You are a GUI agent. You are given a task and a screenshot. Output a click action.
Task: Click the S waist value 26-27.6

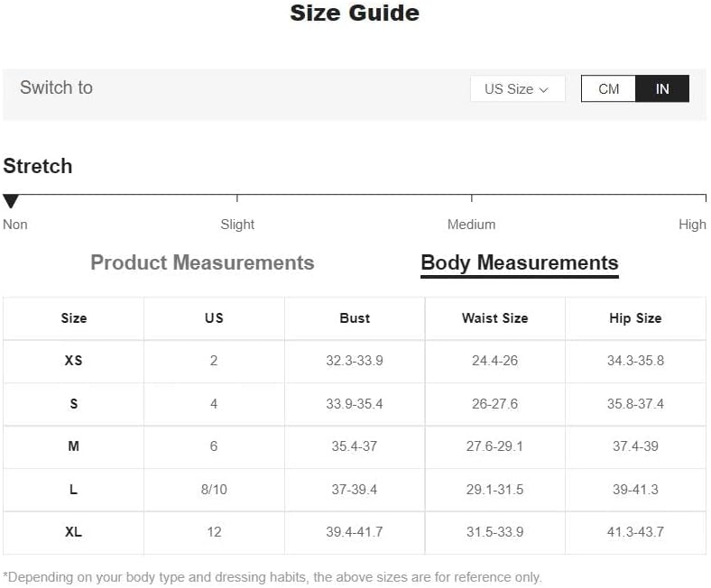494,404
